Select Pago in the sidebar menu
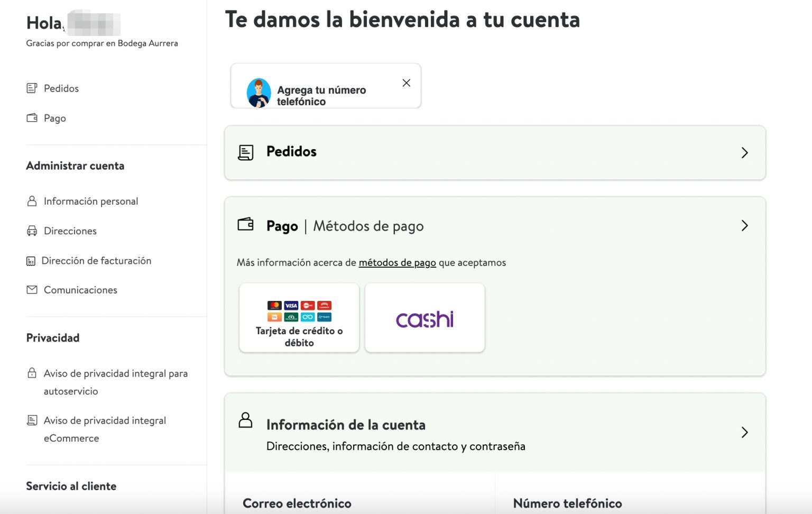This screenshot has width=812, height=514. pos(54,118)
